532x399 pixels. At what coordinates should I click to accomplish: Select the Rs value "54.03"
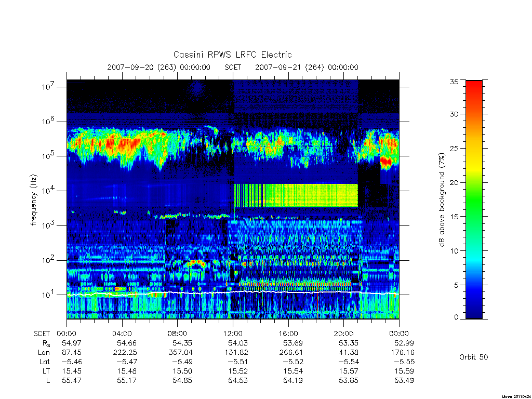[x=238, y=343]
